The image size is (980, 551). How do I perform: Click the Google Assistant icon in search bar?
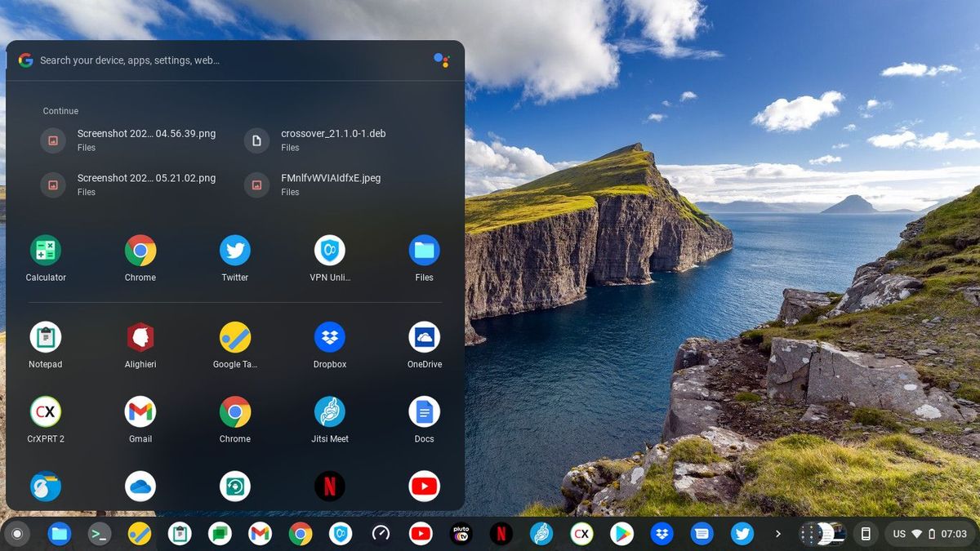coord(442,60)
